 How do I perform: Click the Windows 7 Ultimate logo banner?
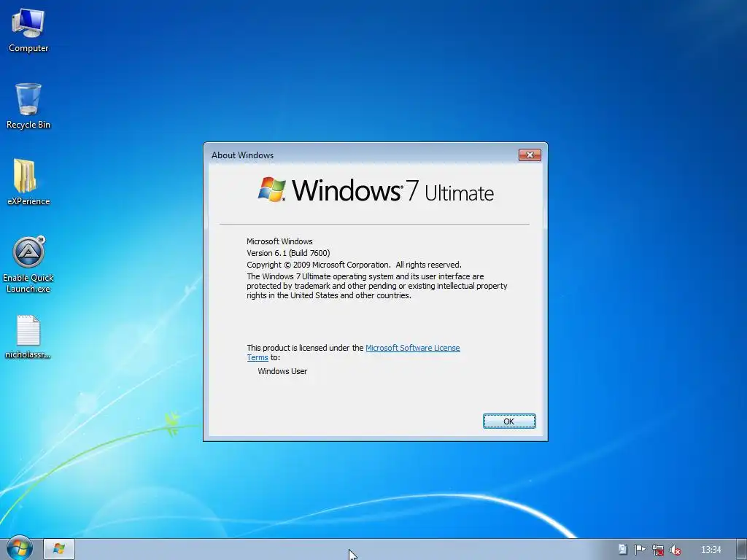click(376, 190)
